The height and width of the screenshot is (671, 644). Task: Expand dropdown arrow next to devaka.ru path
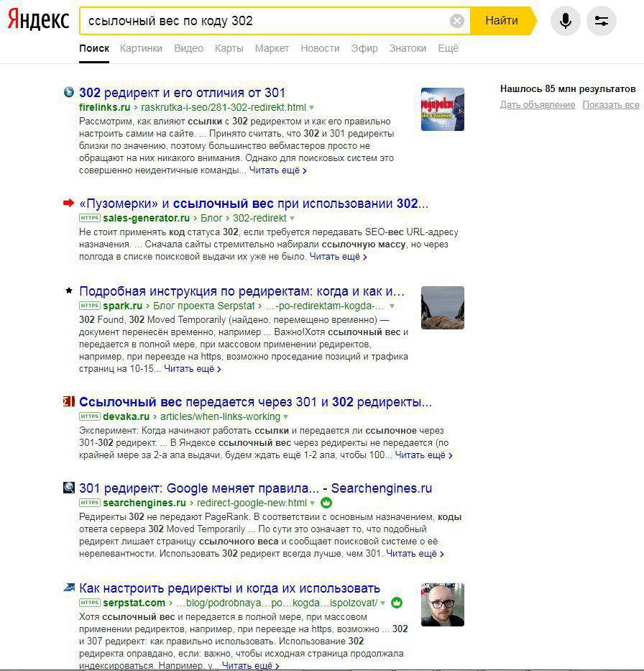click(285, 417)
